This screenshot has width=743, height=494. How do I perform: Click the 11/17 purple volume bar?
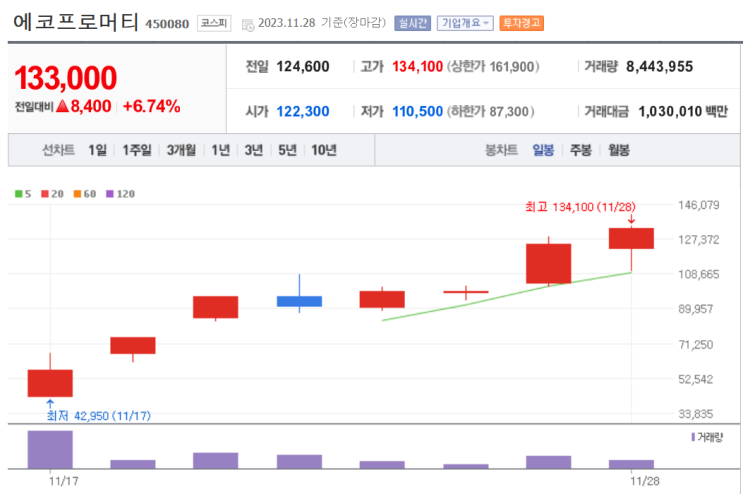(x=50, y=449)
